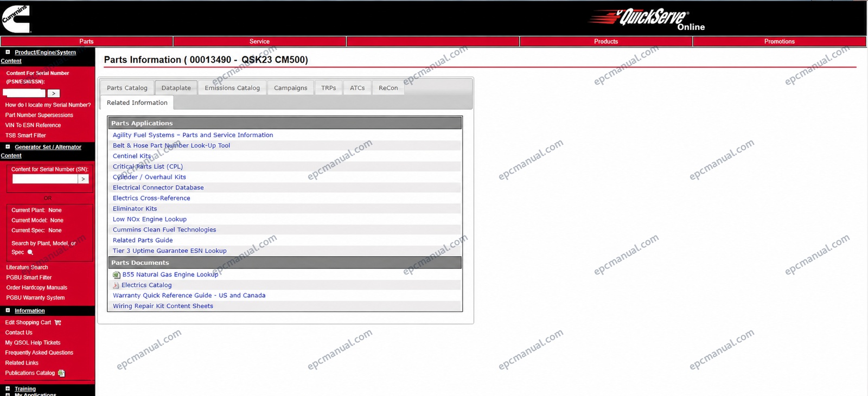Image resolution: width=868 pixels, height=396 pixels.
Task: Click the Publications Catalog document icon
Action: pyautogui.click(x=61, y=373)
